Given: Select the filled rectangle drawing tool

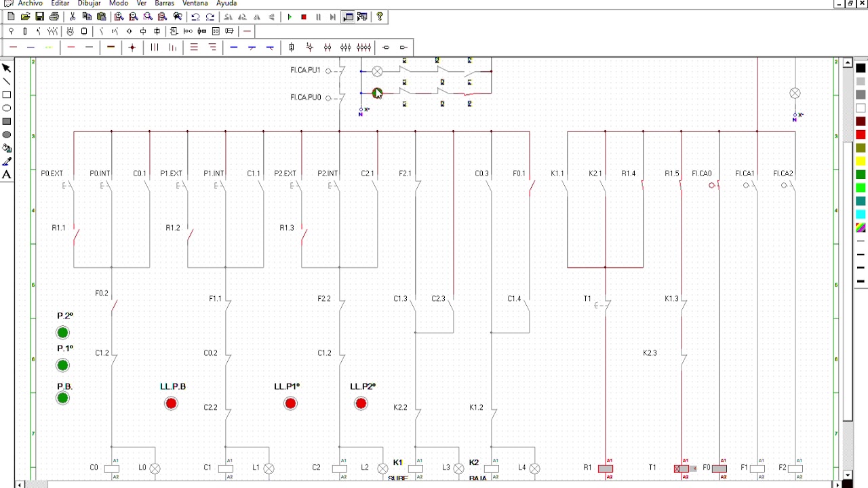Looking at the screenshot, I should [x=7, y=121].
